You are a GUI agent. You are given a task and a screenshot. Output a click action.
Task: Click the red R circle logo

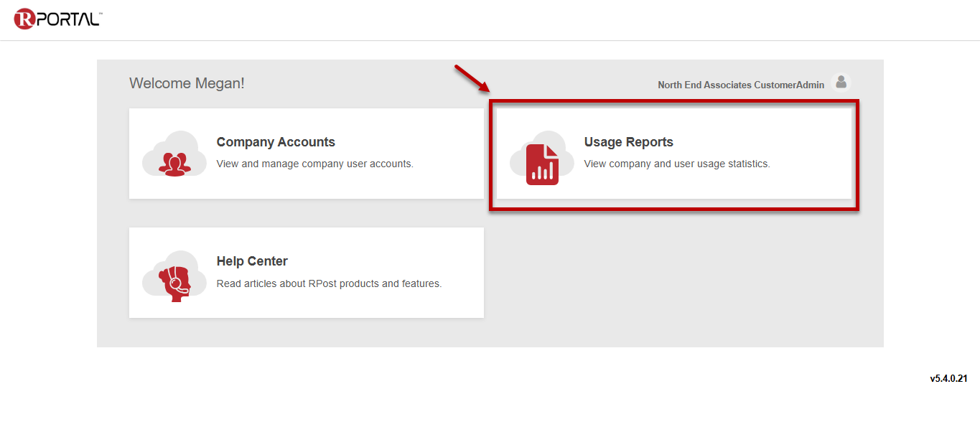click(x=24, y=19)
